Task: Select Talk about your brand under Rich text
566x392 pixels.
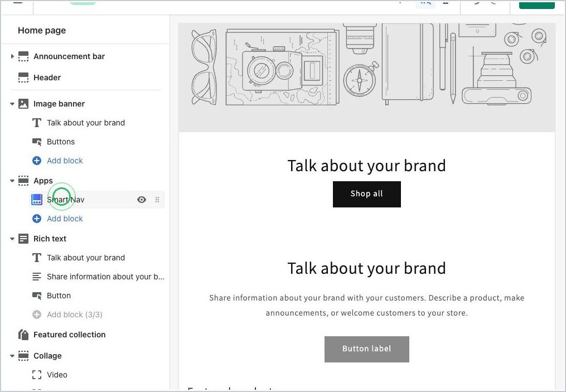Action: (x=86, y=258)
